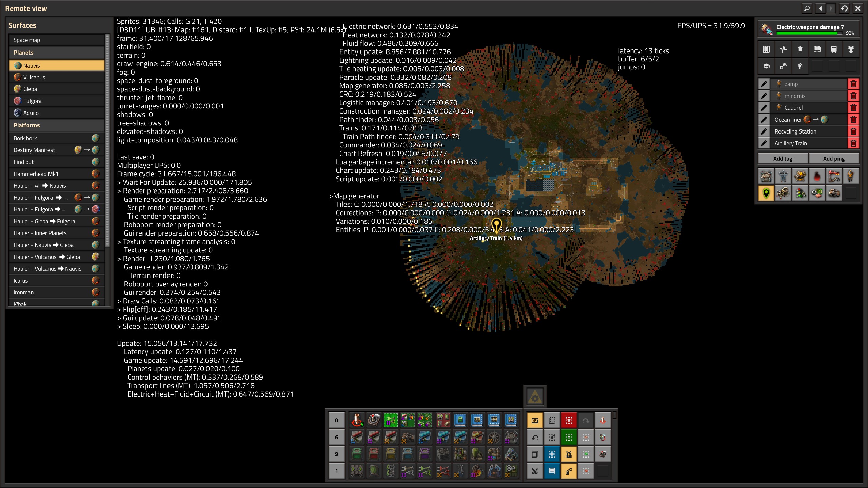868x488 pixels.
Task: Toggle turret range map filter
Action: [800, 176]
